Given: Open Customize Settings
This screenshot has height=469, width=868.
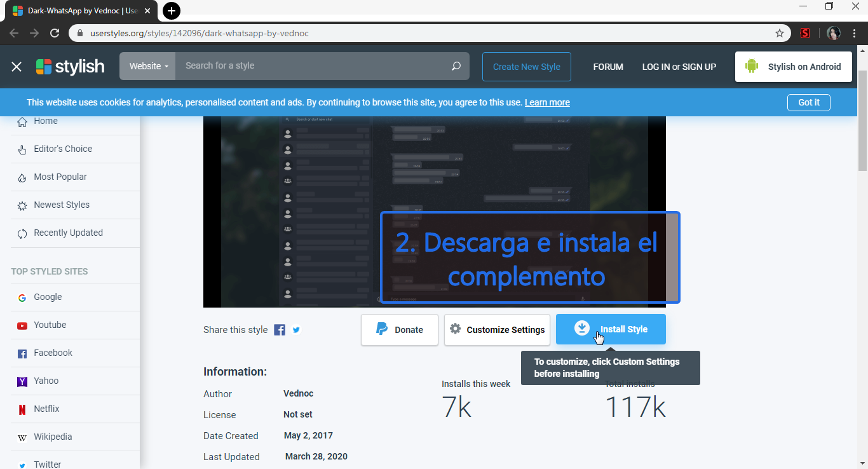Looking at the screenshot, I should (497, 330).
